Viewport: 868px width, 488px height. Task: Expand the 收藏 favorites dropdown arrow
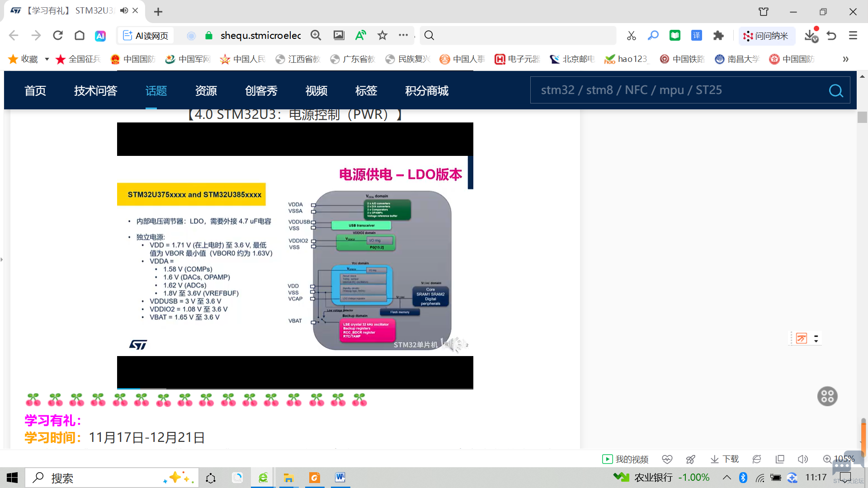click(x=47, y=59)
